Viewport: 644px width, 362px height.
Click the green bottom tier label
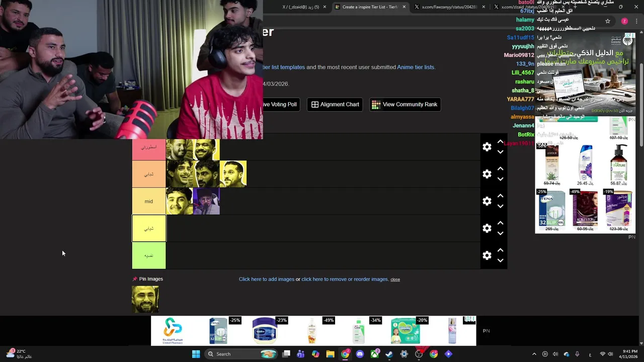click(x=149, y=255)
